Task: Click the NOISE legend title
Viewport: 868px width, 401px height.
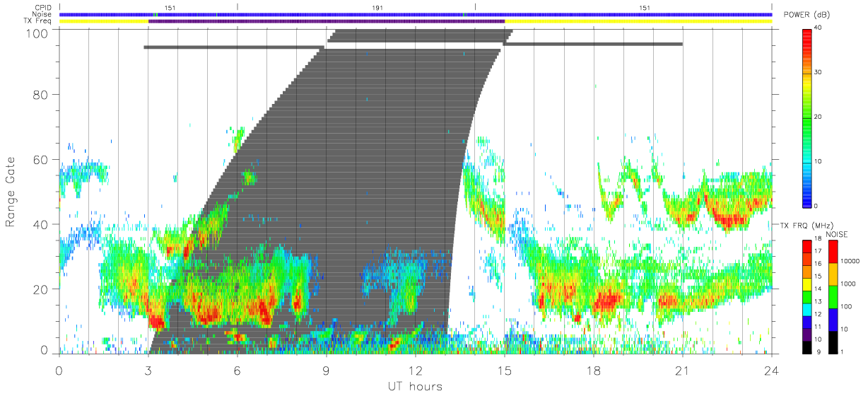Action: pyautogui.click(x=837, y=234)
